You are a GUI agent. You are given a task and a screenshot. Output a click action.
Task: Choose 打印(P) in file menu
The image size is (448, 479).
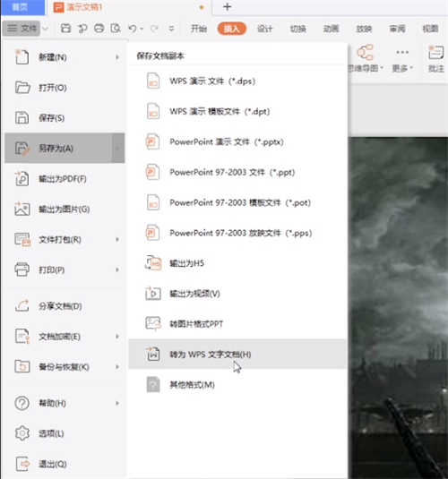pyautogui.click(x=65, y=269)
